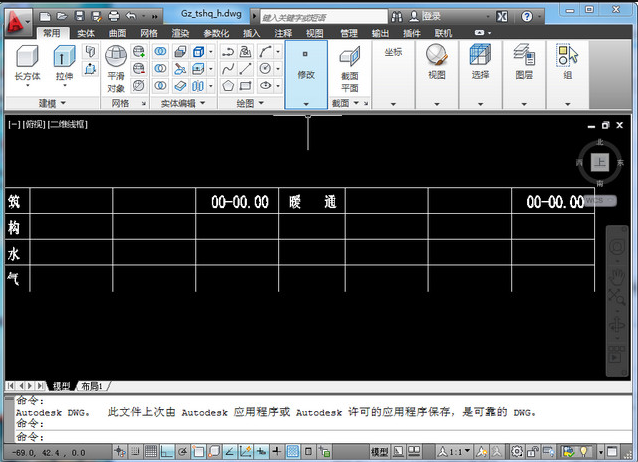Open the search binoculars icon

tap(397, 17)
